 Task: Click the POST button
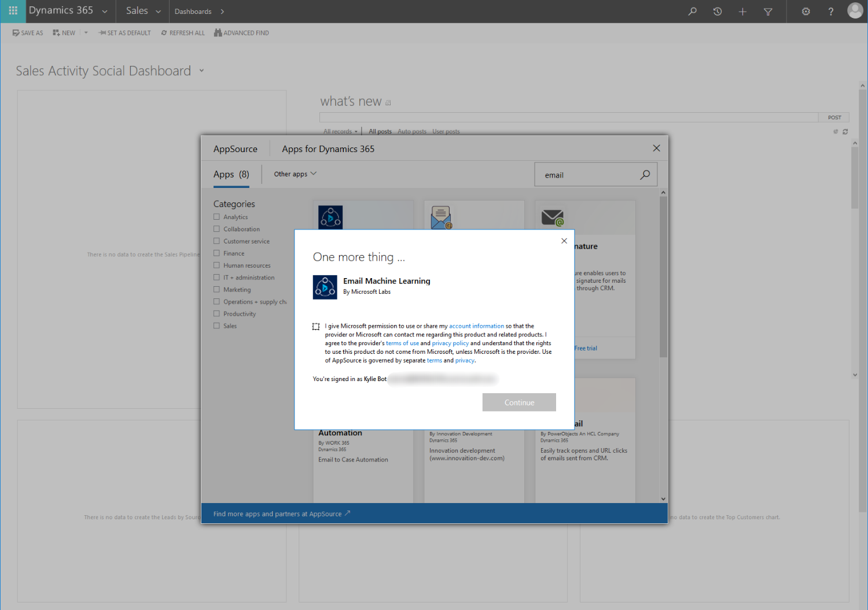(834, 117)
